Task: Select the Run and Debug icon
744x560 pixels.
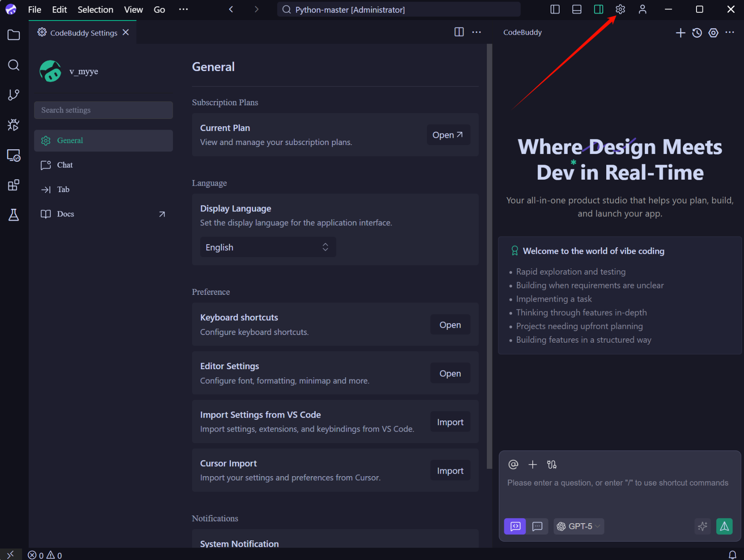Action: point(14,125)
